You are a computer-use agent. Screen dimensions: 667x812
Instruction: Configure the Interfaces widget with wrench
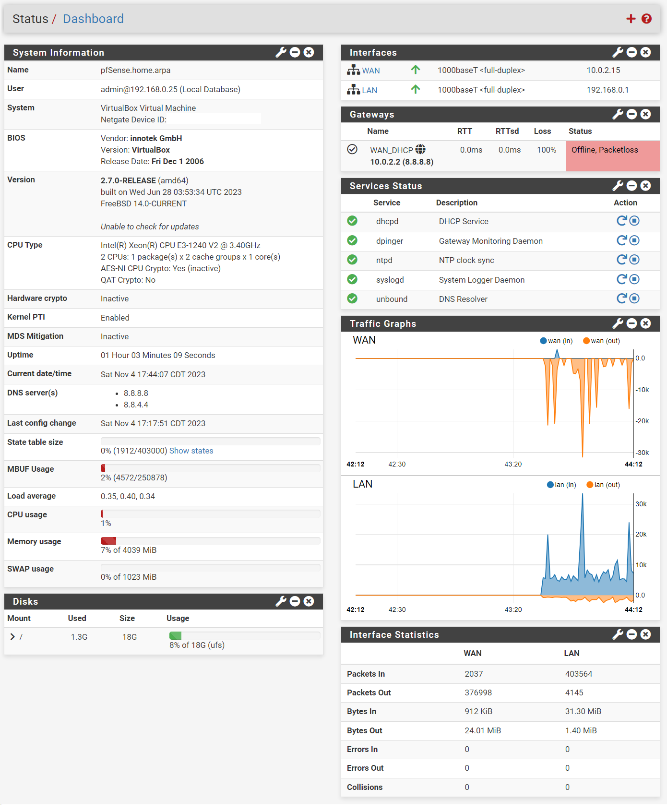click(x=618, y=52)
